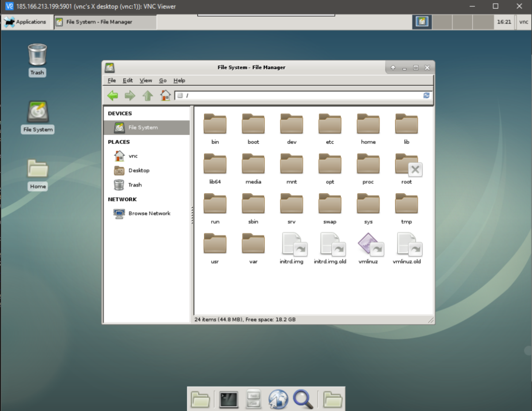Screen dimensions: 532x411
Task: Select the bin folder
Action: tap(215, 129)
